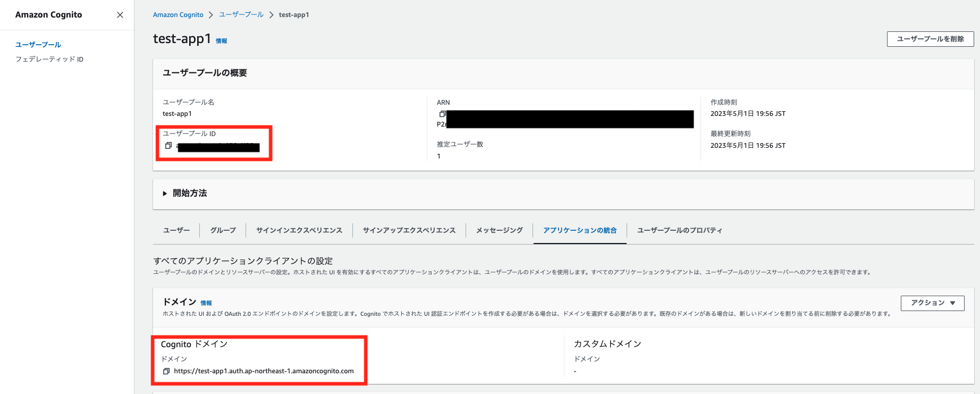The image size is (980, 394).
Task: Open the アクション dropdown menu
Action: (932, 303)
